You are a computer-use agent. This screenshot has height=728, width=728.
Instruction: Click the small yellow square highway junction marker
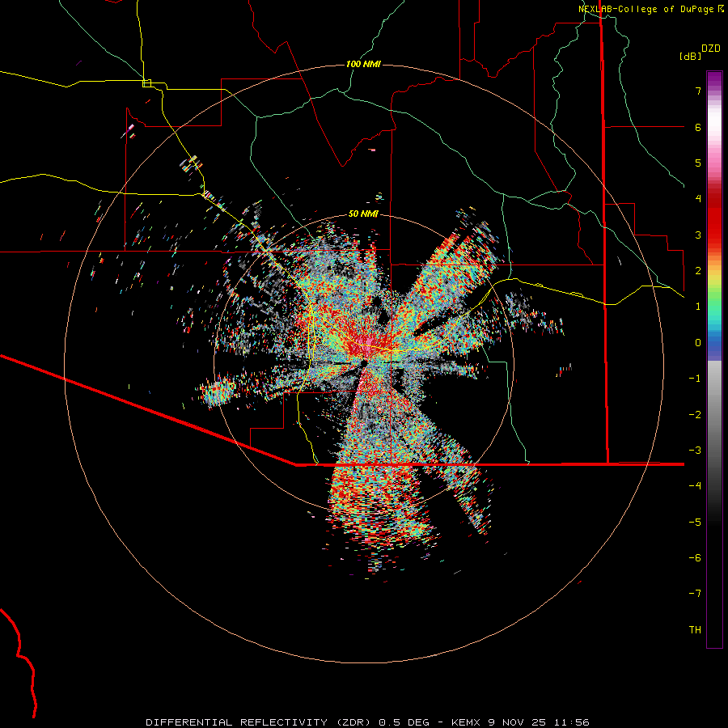click(x=146, y=83)
